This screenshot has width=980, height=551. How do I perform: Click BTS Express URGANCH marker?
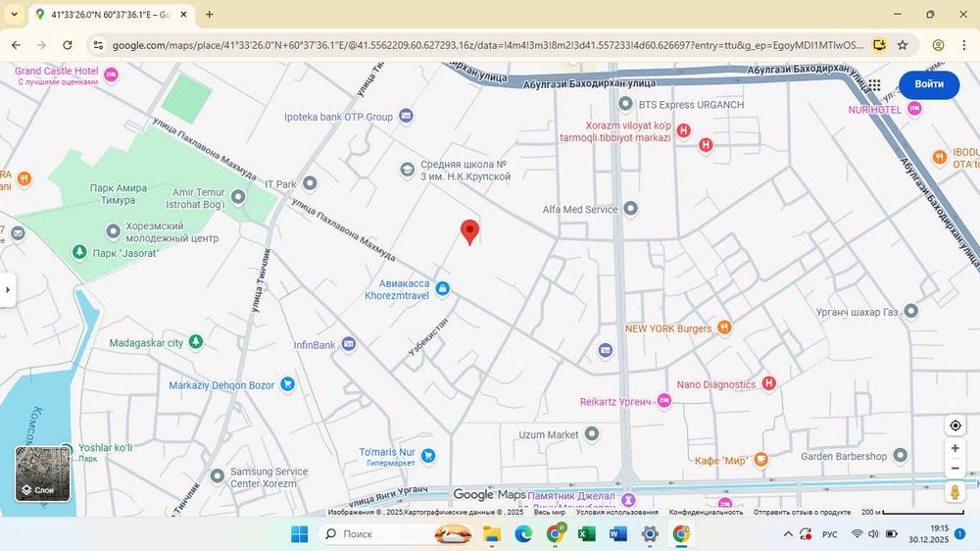tap(625, 104)
